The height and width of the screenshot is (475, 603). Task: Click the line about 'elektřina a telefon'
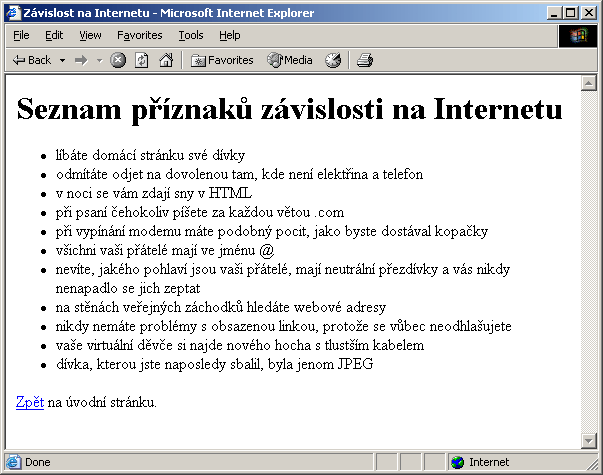(239, 174)
